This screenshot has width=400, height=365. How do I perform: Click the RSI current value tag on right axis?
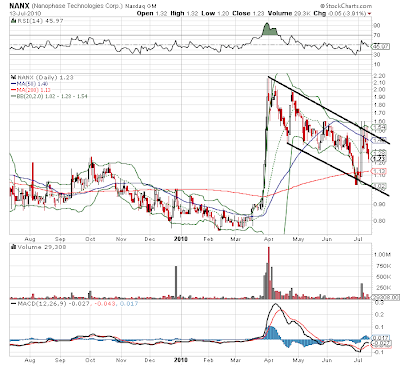pyautogui.click(x=381, y=47)
